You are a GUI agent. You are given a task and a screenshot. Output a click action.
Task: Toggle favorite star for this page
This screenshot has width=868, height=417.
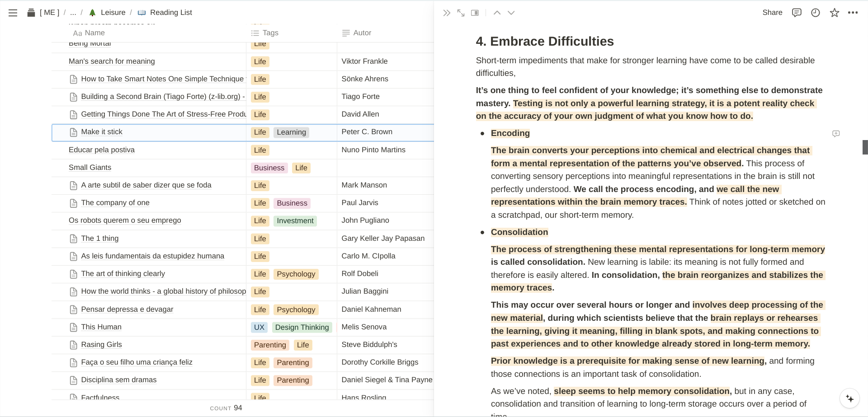[x=835, y=13]
